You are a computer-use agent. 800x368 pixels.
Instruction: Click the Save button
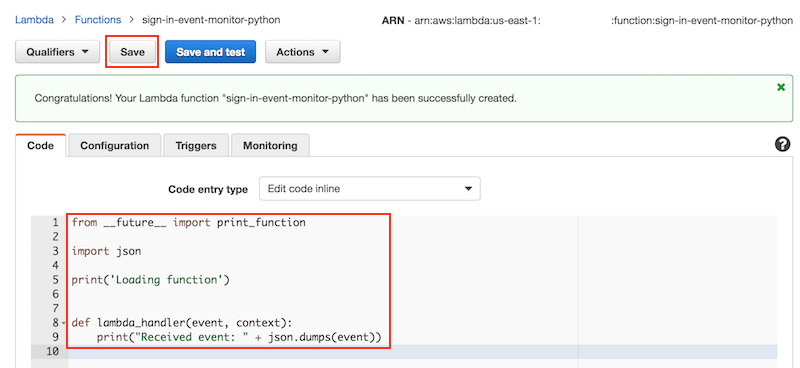point(133,52)
